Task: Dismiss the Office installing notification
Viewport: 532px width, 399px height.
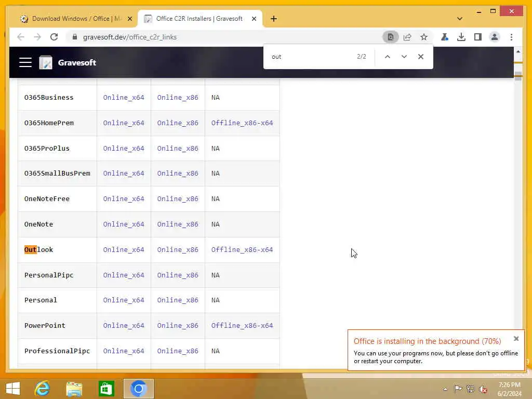Action: click(516, 339)
